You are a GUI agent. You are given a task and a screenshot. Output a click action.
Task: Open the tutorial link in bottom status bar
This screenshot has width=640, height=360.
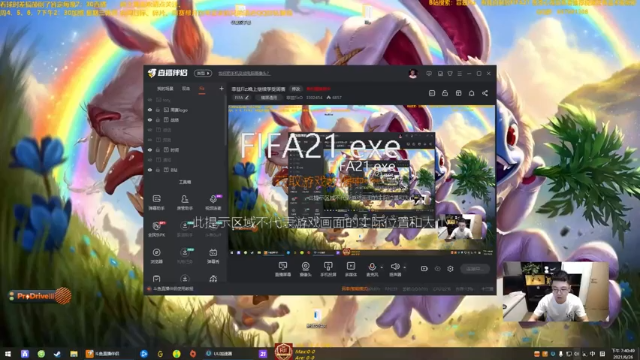171,289
